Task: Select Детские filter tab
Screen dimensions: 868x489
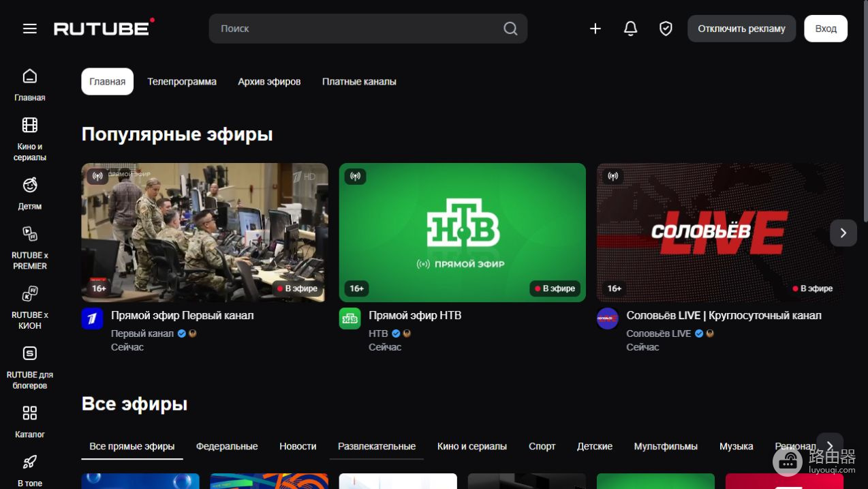Action: coord(595,446)
